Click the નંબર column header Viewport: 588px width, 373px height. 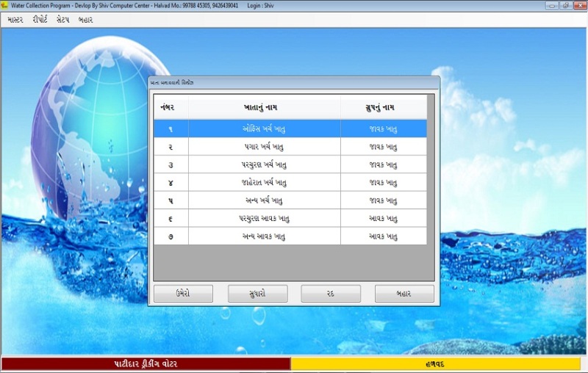point(171,107)
